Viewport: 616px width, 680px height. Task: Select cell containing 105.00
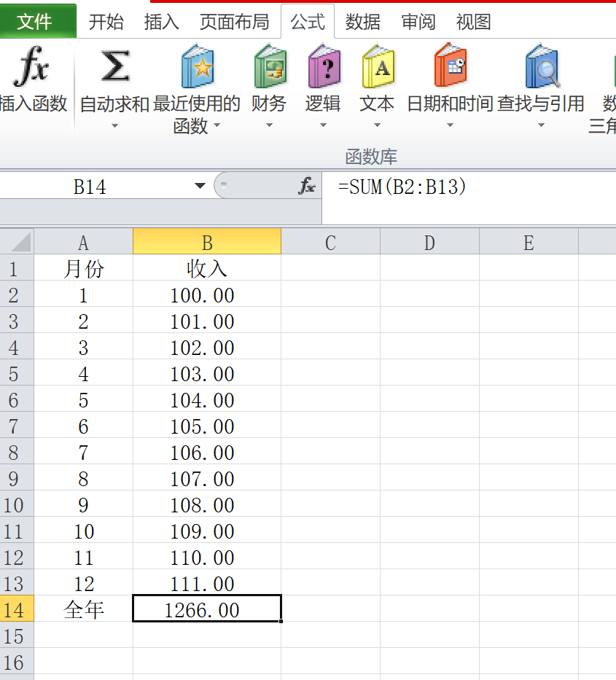(x=207, y=425)
